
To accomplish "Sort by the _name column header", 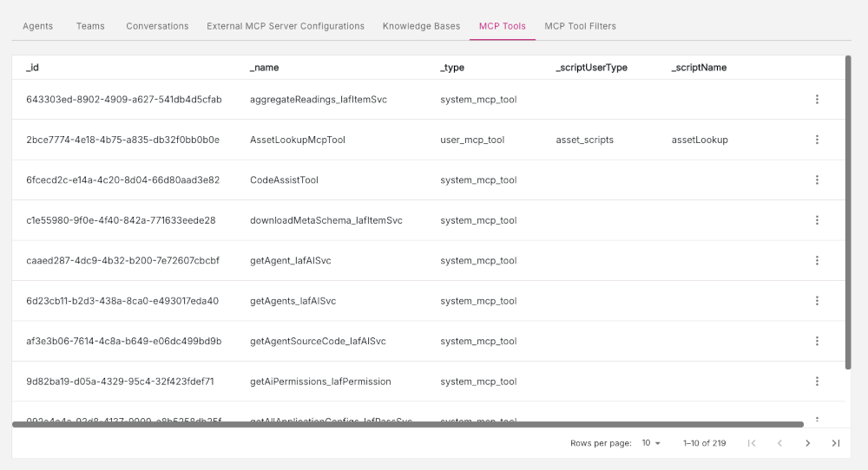I will (265, 68).
